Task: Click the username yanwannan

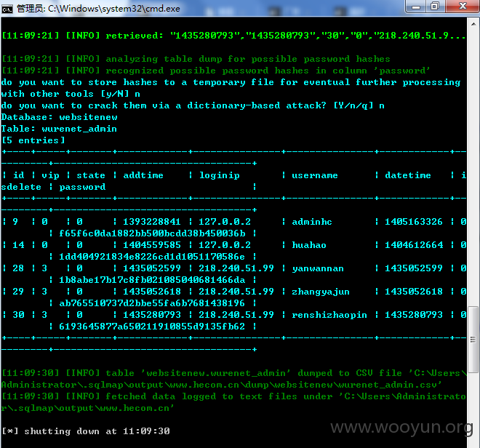Action: pyautogui.click(x=318, y=268)
